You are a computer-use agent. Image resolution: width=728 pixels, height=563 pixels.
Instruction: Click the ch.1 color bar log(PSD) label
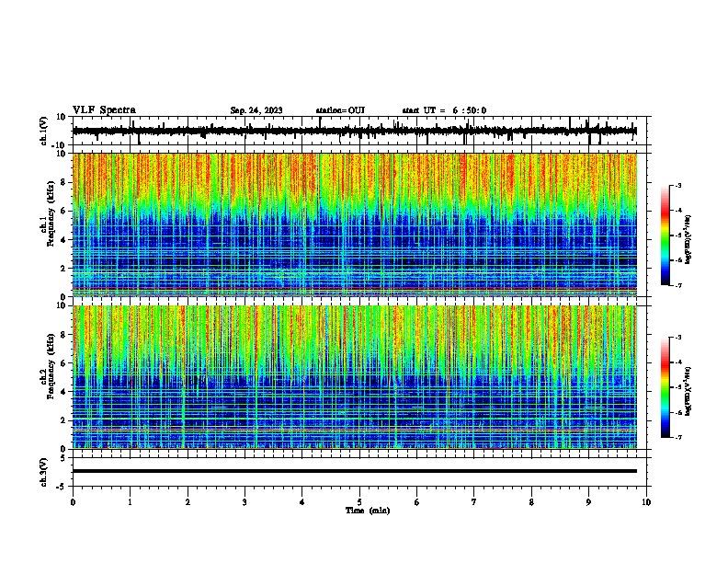(688, 240)
